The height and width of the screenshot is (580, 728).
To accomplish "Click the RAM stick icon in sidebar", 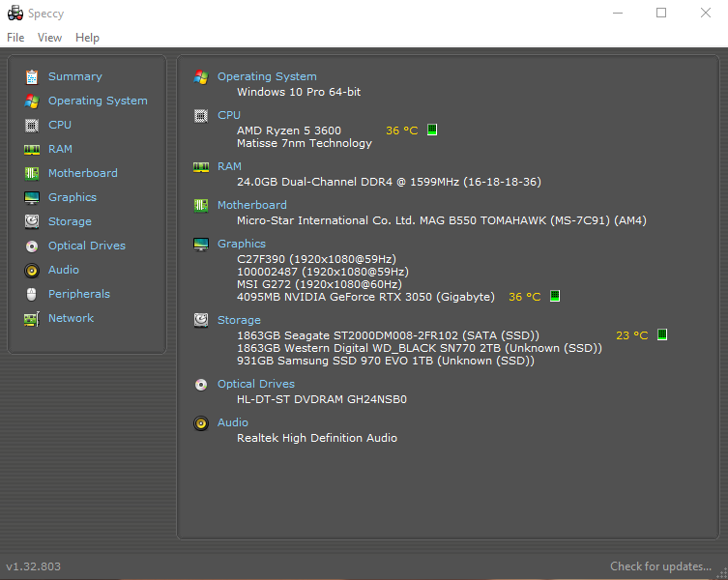I will 32,149.
